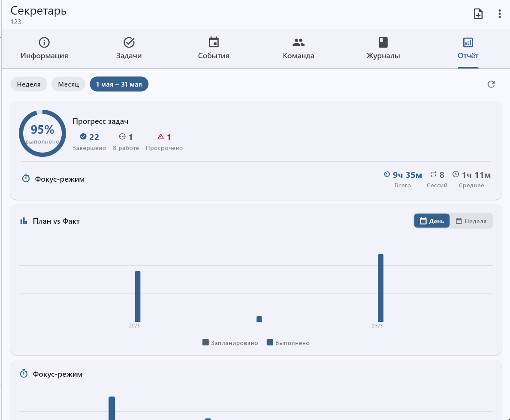Go to the События tab
Viewport: 510px width, 420px height.
214,49
